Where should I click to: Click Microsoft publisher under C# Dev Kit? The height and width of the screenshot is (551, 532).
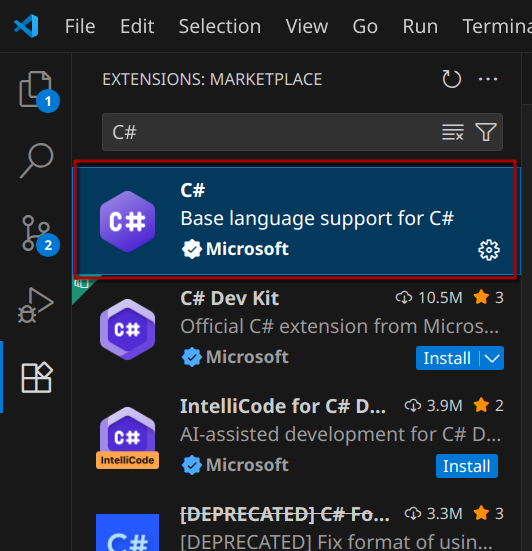pos(247,357)
